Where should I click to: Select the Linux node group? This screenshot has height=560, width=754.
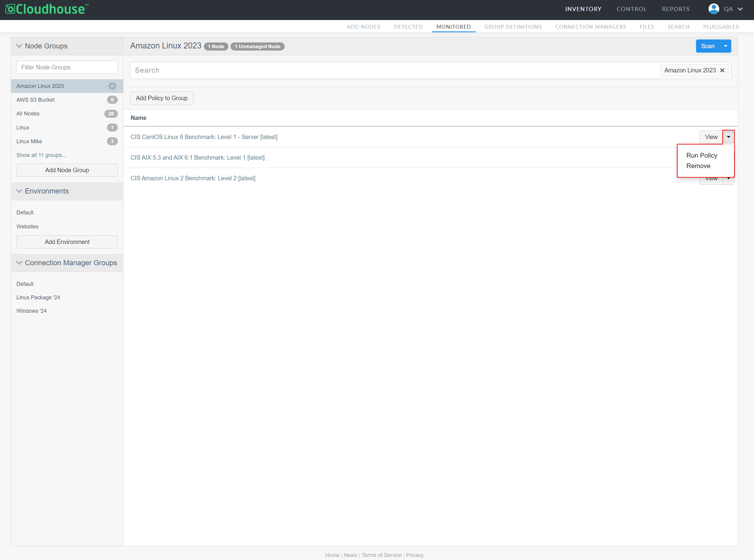[67, 127]
